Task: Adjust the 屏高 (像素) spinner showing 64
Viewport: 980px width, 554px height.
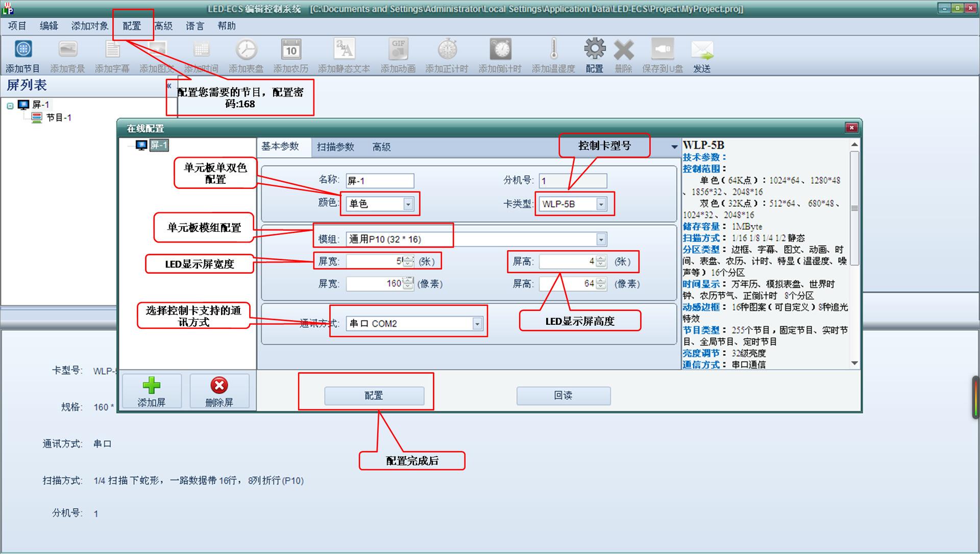Action: tap(601, 284)
